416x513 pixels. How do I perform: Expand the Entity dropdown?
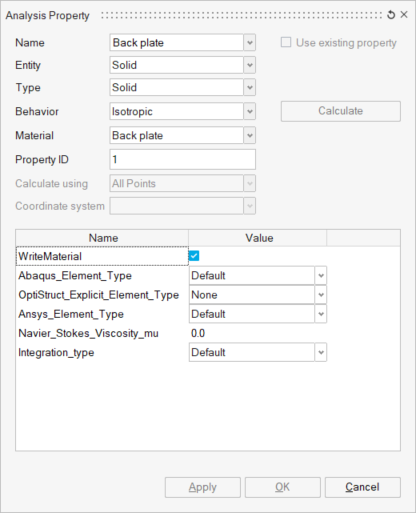(x=250, y=65)
